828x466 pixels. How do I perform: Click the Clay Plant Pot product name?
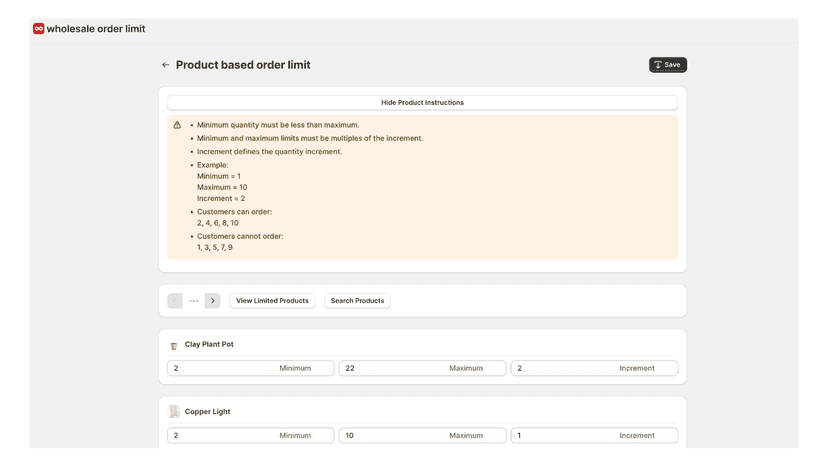(209, 344)
